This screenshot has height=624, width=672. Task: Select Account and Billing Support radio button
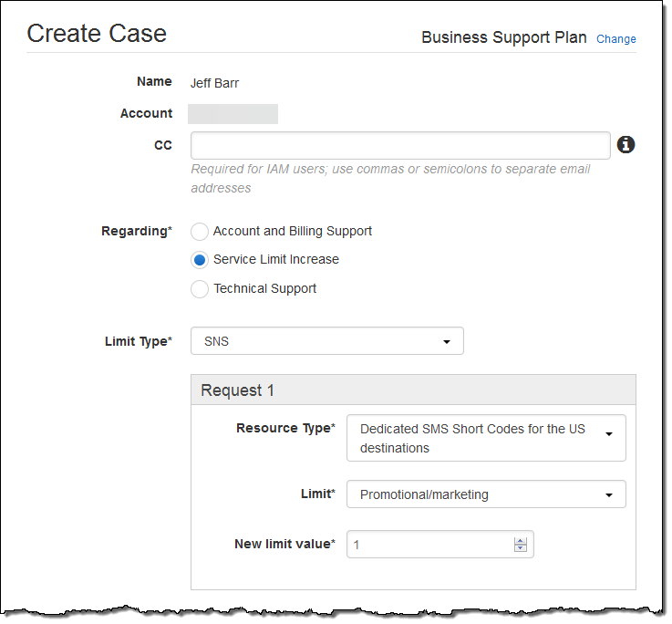click(x=200, y=232)
